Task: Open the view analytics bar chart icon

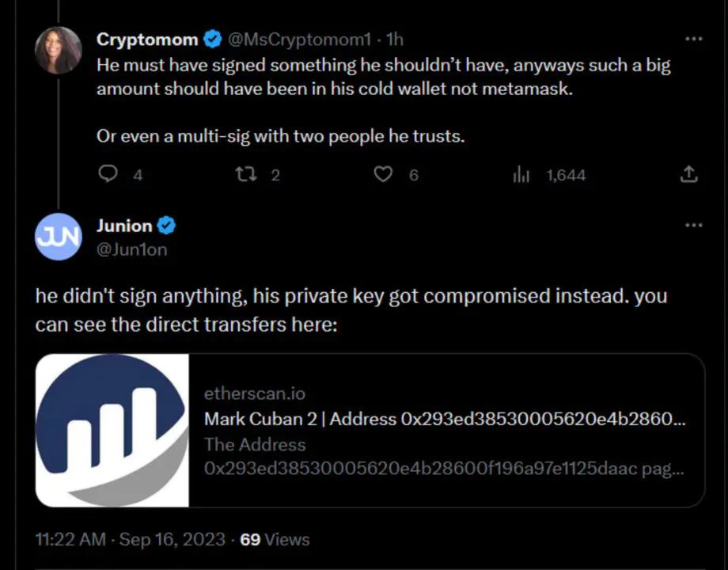Action: tap(521, 174)
